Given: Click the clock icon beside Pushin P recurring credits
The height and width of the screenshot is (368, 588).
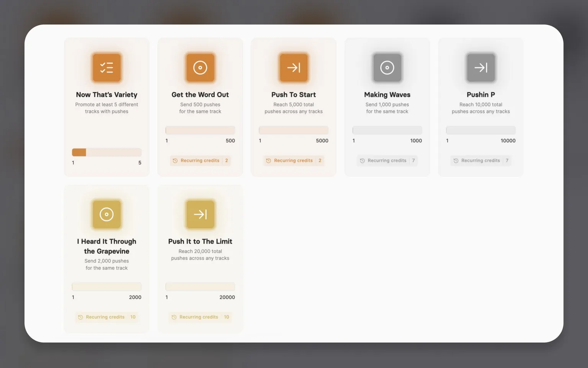Looking at the screenshot, I should click(456, 161).
